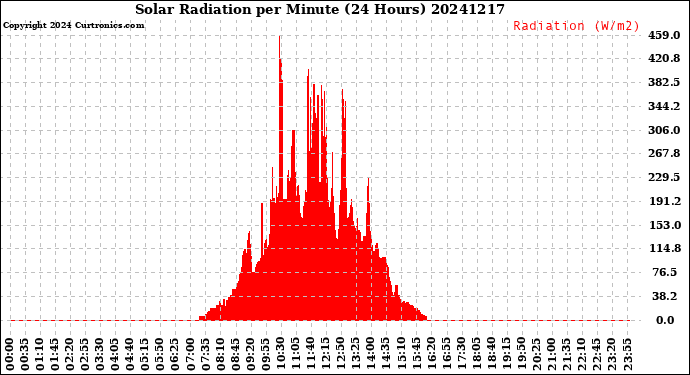This screenshot has width=690, height=375.
Task: Click the 38.2 y-axis value
Action: tap(664, 297)
